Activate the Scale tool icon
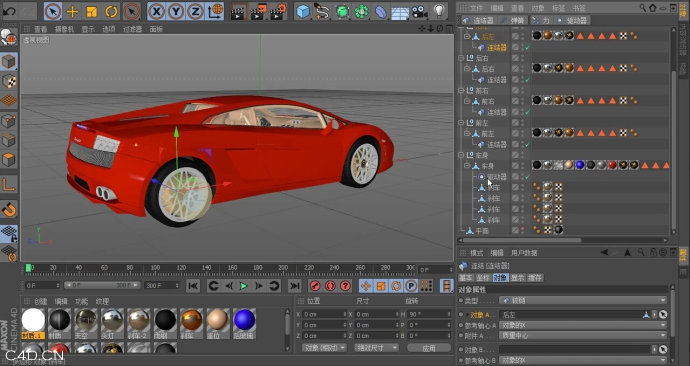Screen dimensions: 690x366 tap(92, 11)
